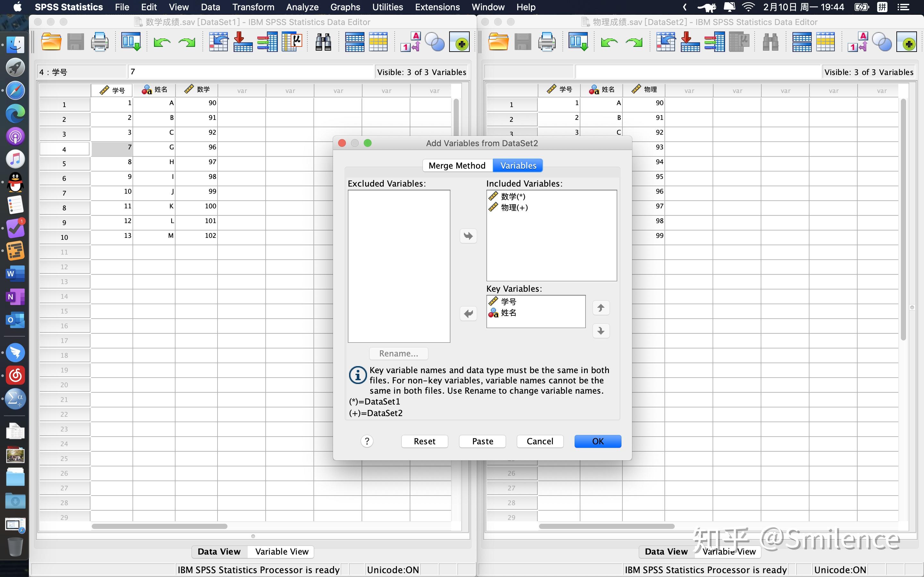Click Open data document icon in left window

[x=51, y=42]
